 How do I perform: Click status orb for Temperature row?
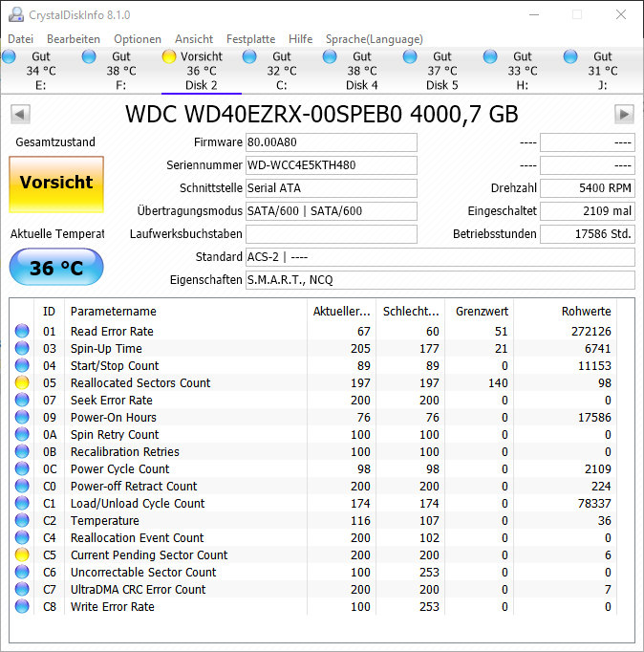[x=22, y=520]
